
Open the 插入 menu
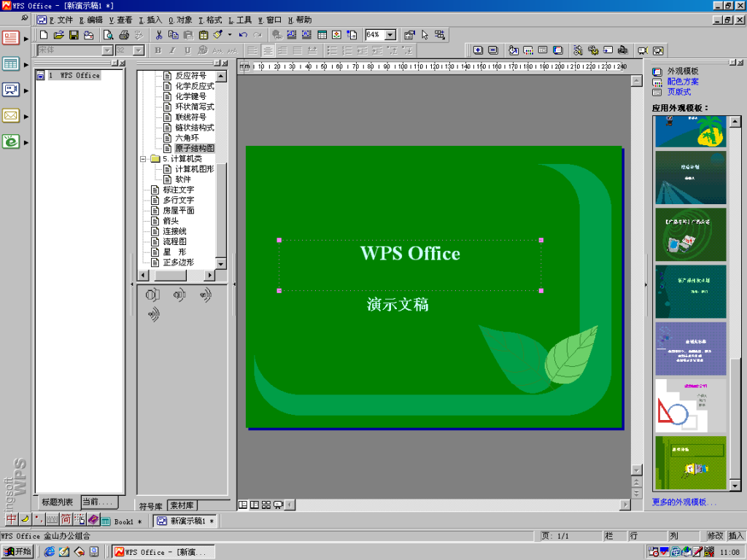(150, 20)
